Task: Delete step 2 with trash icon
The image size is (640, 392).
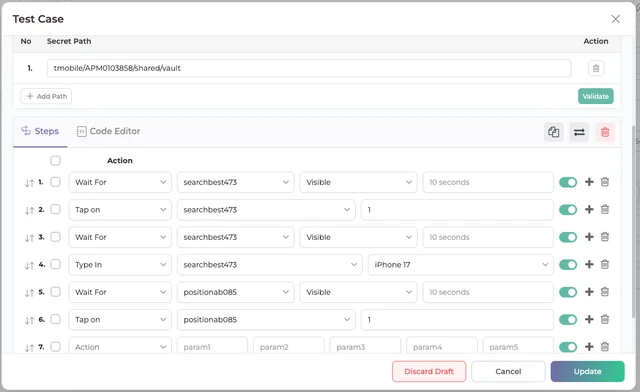Action: click(x=604, y=209)
